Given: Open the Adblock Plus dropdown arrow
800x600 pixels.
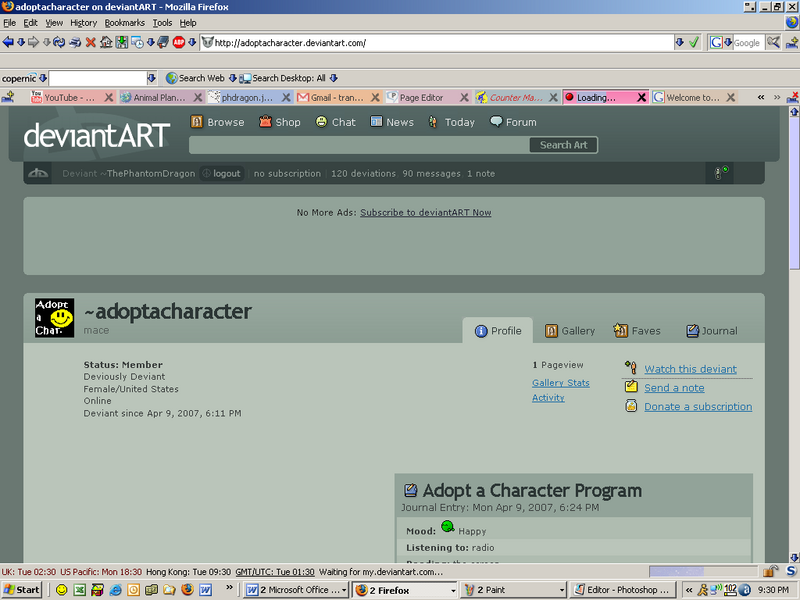Looking at the screenshot, I should coord(192,42).
